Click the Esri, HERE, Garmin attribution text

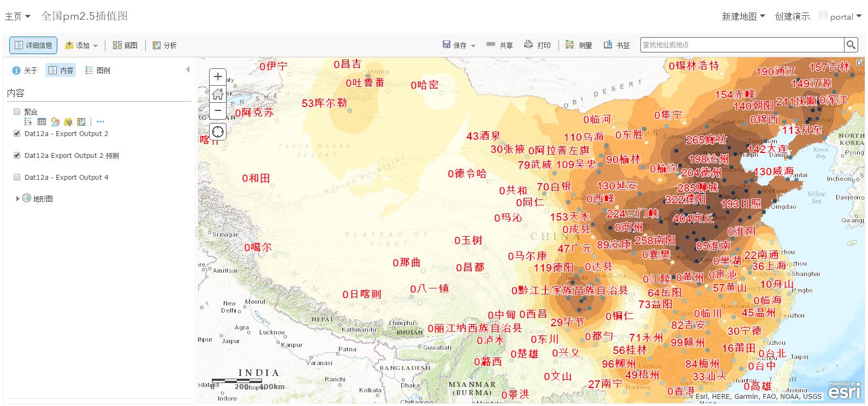(x=758, y=396)
